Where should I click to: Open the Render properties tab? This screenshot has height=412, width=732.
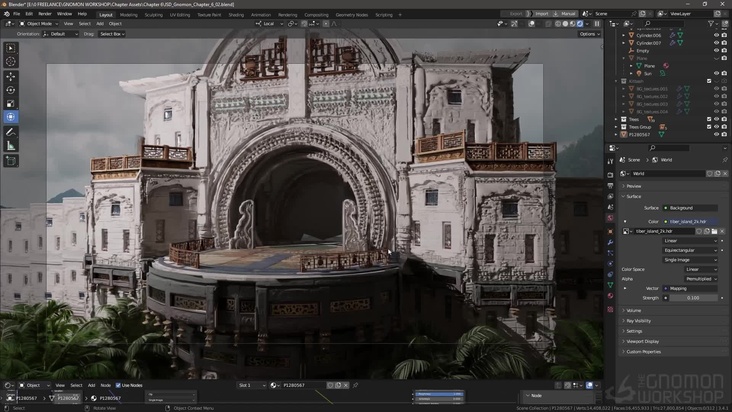click(x=610, y=175)
